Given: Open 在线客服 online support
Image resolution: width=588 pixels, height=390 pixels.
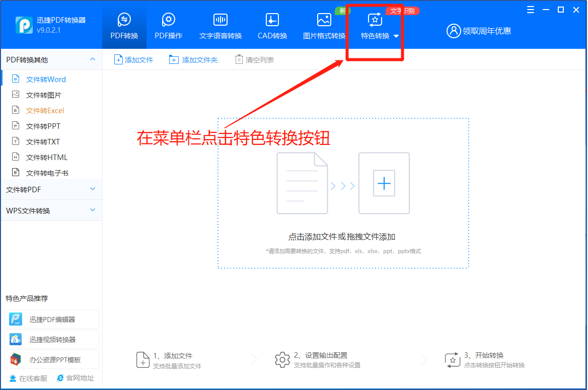Looking at the screenshot, I should click(x=29, y=378).
